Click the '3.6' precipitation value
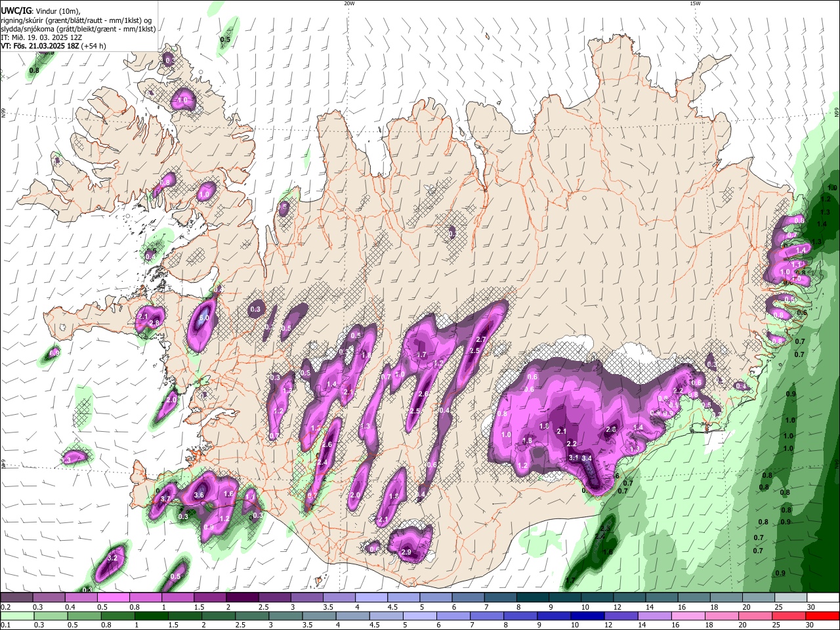Viewport: 840px width, 630px height. coord(199,495)
